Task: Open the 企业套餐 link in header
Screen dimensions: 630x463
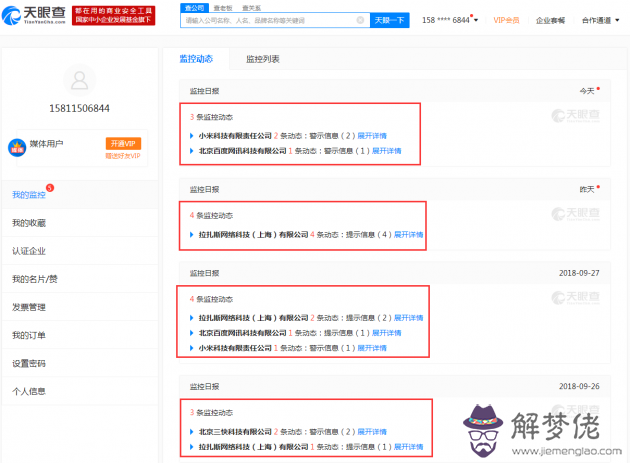Action: pyautogui.click(x=550, y=20)
